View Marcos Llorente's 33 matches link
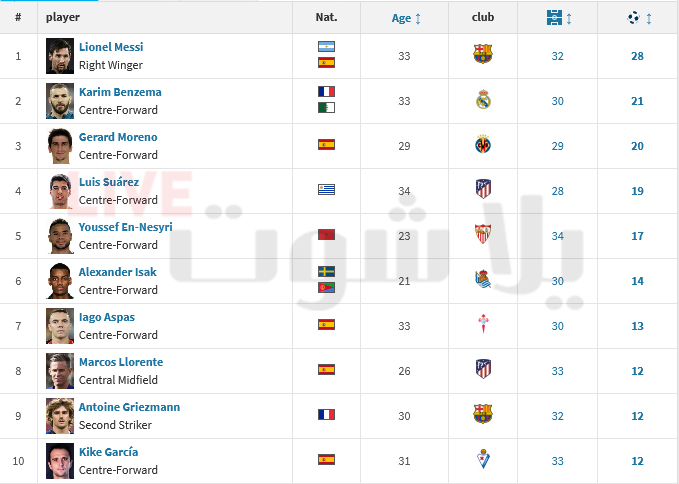 click(x=557, y=371)
